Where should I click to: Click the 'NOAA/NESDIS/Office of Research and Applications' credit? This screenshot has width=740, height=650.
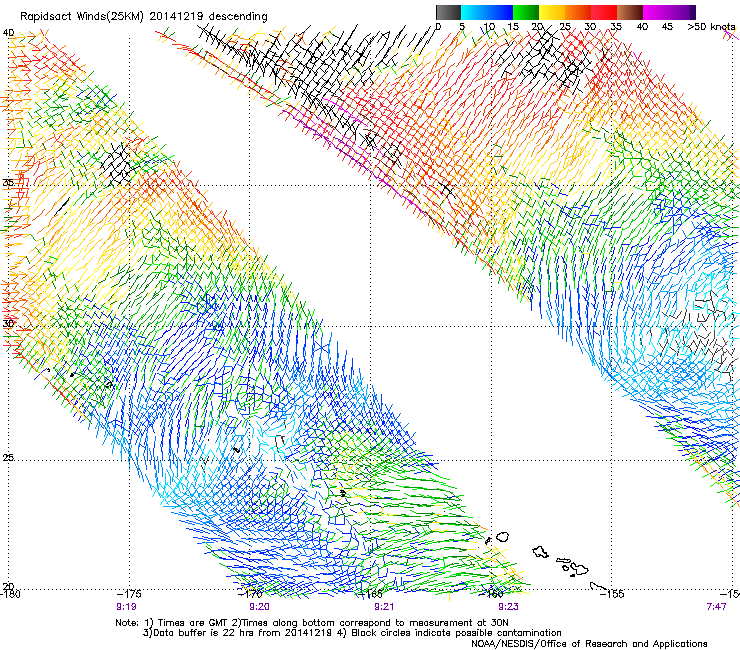589,643
